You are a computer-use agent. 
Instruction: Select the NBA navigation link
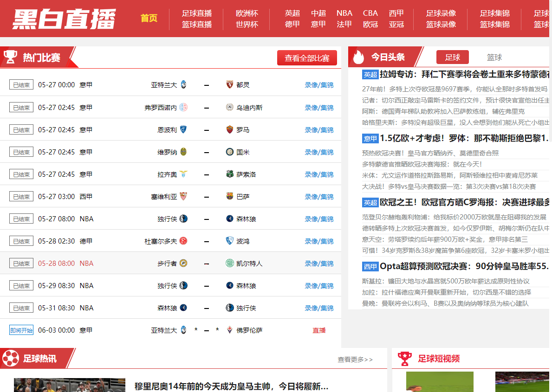(x=344, y=13)
